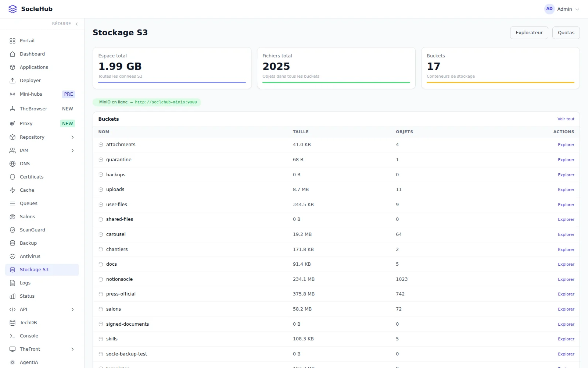588x368 pixels.
Task: Click the Backup database icon
Action: coord(12,243)
